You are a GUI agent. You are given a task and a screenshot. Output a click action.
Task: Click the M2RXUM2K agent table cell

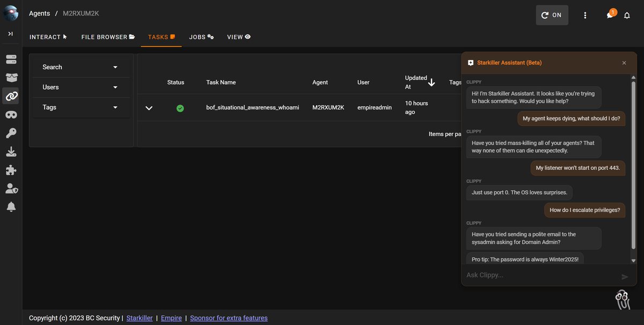328,107
